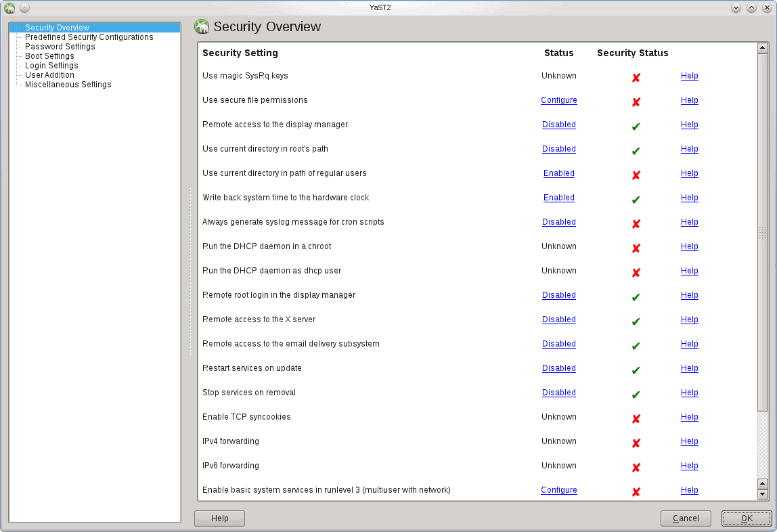Screen dimensions: 777x532
Task: Click green check for Stop services on removal
Action: [636, 395]
